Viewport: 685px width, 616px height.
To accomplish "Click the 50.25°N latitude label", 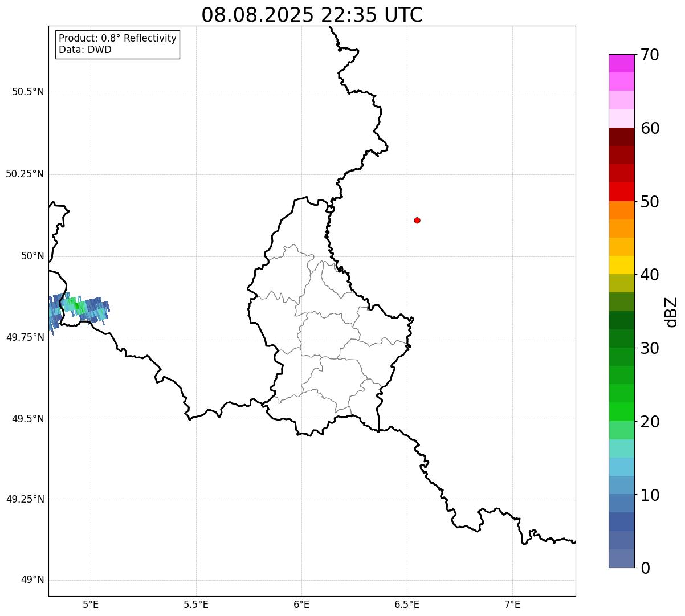I will click(25, 174).
